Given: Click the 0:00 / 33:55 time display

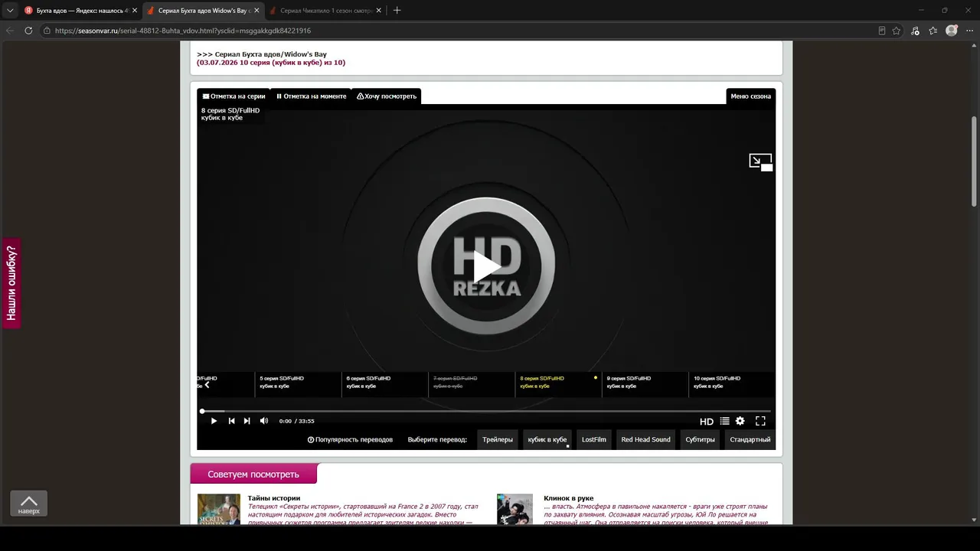Looking at the screenshot, I should [297, 421].
